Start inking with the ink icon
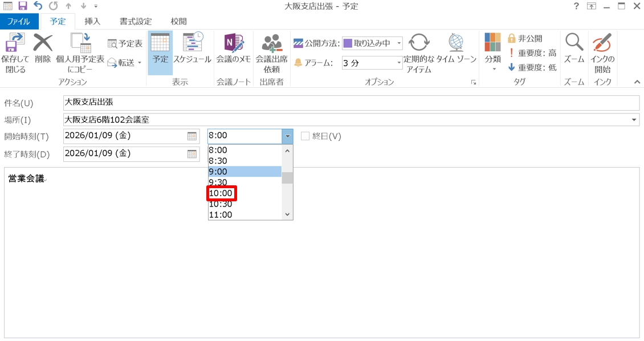644x341 pixels. coord(602,43)
